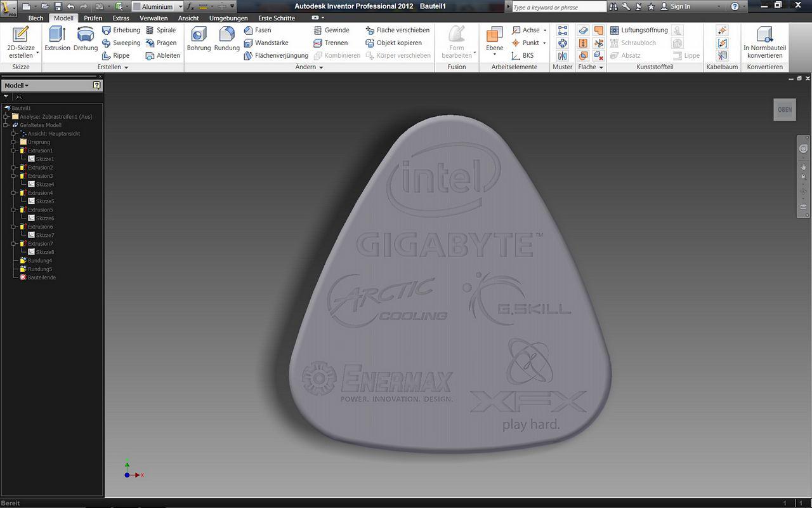The width and height of the screenshot is (812, 508).
Task: Expand the Fläche panel dropdown
Action: (601, 67)
